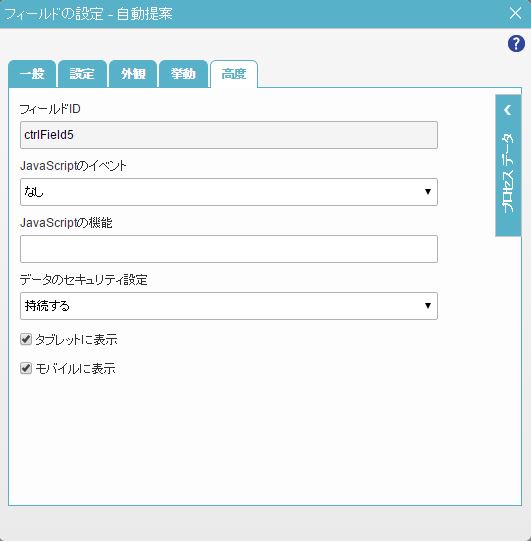Click the モバイルに表示 label text
Viewport: 531px width, 541px height.
point(75,369)
